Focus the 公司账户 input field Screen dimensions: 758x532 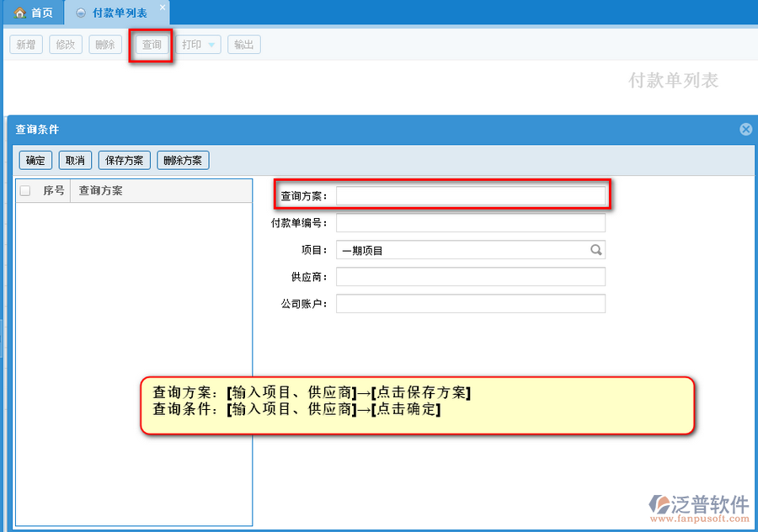[x=470, y=303]
